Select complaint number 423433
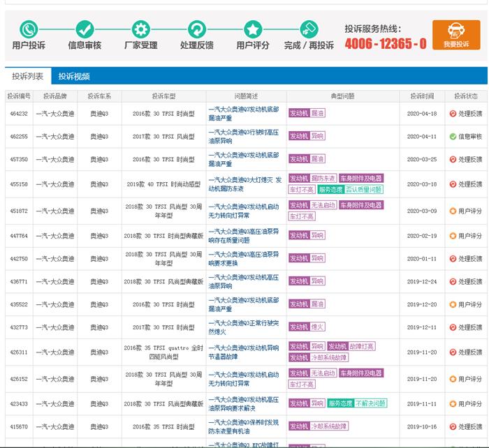 tap(19, 404)
